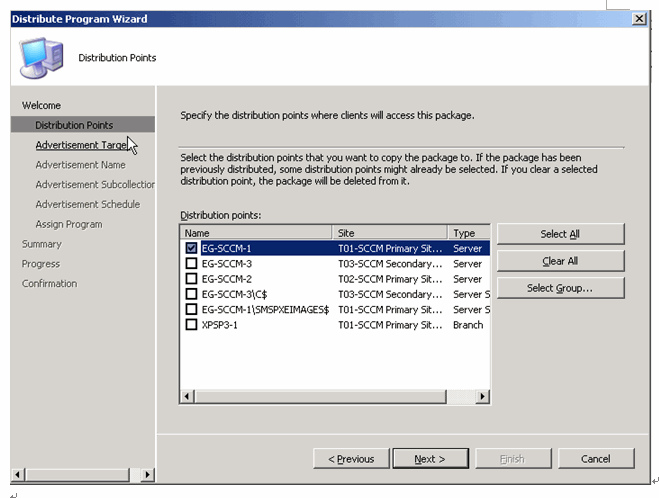
Task: Enable the EG-SCCM-3\C$ checkbox
Action: pyautogui.click(x=191, y=294)
